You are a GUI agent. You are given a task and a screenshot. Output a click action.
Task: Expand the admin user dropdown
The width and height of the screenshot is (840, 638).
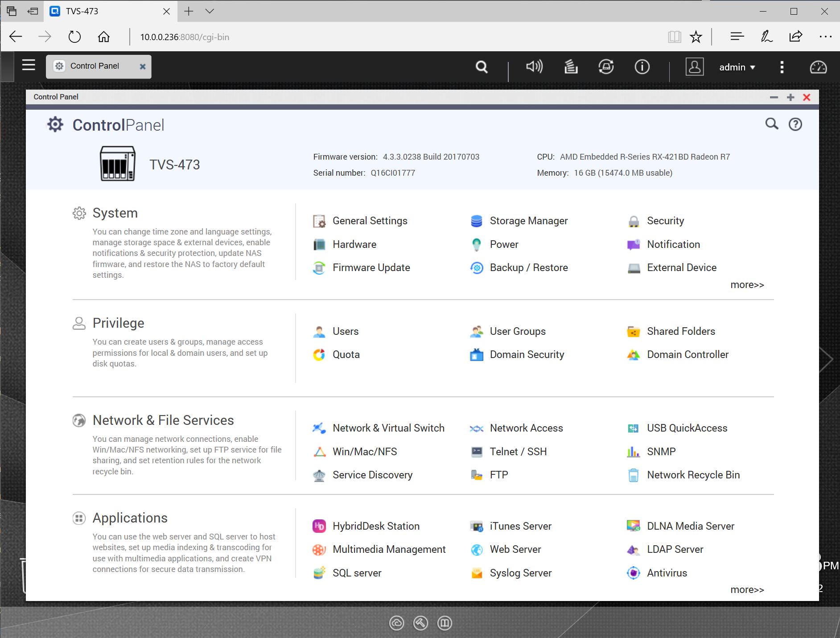pos(737,67)
